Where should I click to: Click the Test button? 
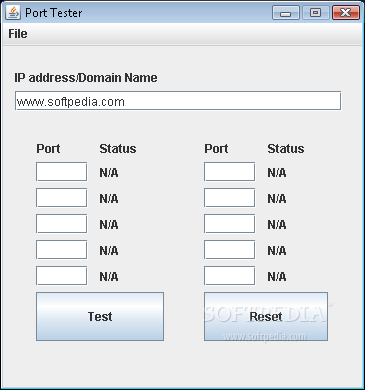point(100,316)
